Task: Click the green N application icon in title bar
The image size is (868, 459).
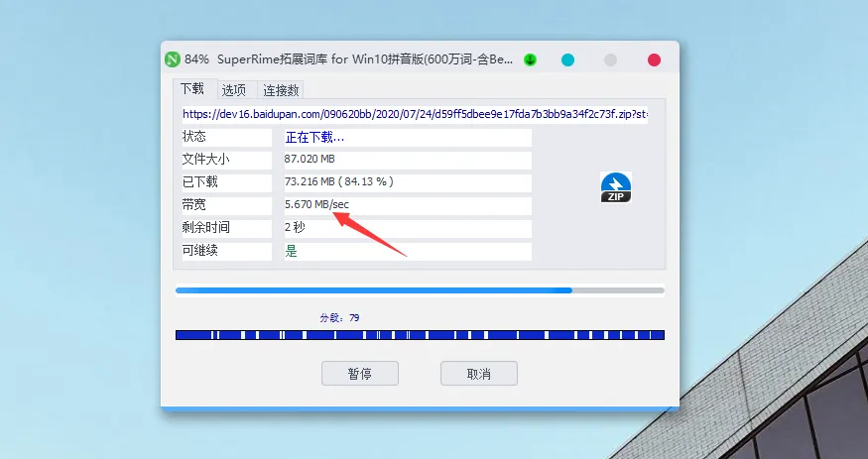Action: click(x=173, y=59)
